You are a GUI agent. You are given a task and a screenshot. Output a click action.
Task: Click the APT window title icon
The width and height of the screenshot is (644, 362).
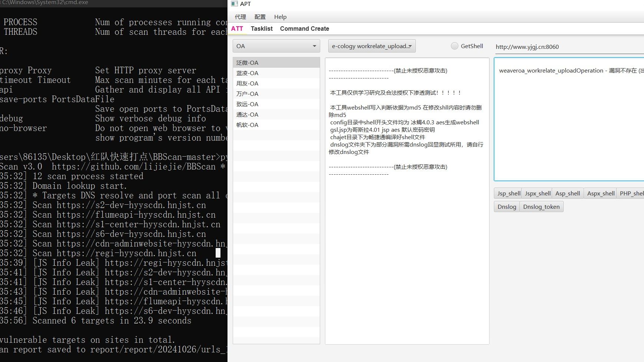234,4
